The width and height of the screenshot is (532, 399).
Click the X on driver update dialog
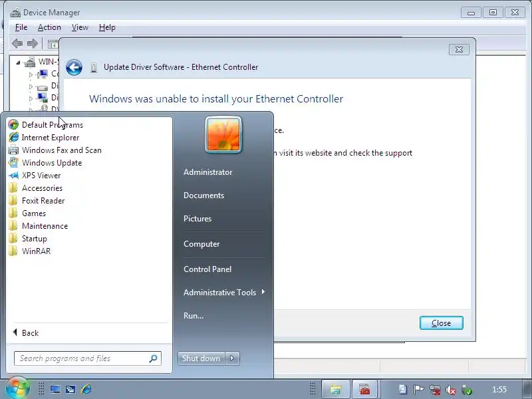pyautogui.click(x=459, y=49)
